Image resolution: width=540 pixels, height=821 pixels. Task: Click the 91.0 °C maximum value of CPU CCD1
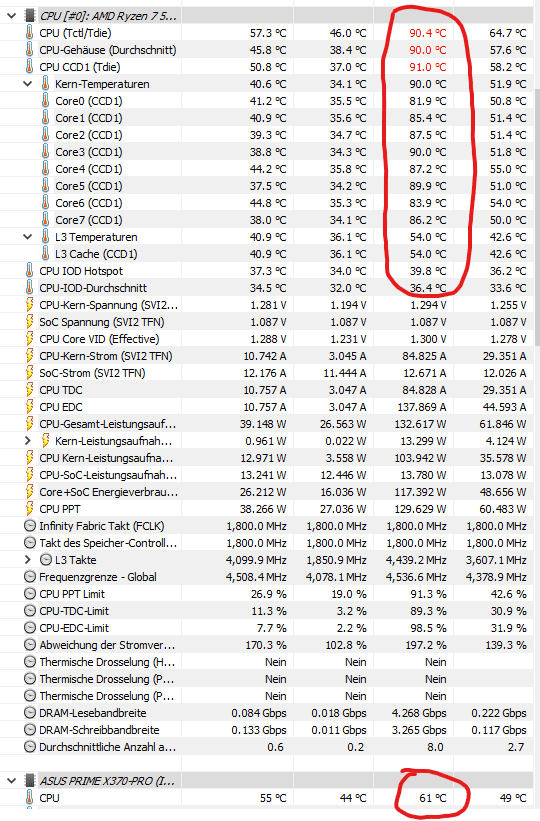(428, 67)
